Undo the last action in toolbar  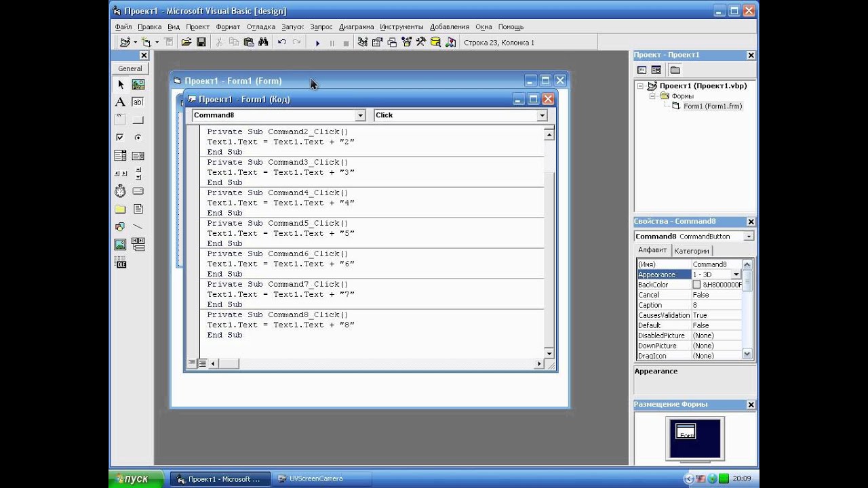click(x=281, y=42)
